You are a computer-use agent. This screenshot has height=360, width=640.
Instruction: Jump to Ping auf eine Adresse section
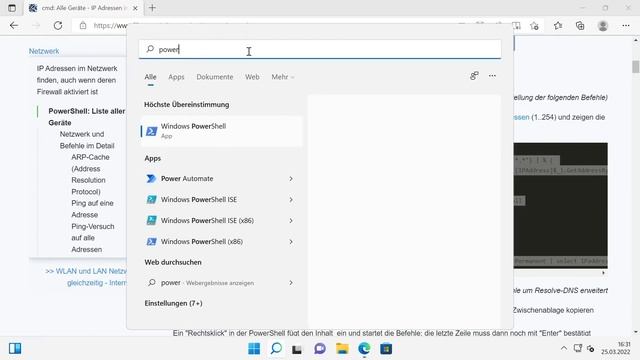coord(92,209)
